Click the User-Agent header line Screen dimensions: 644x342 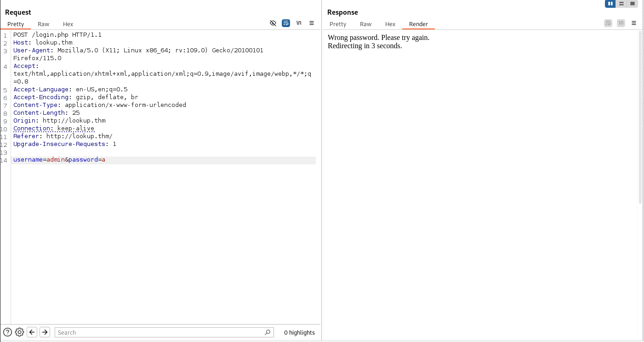[138, 54]
